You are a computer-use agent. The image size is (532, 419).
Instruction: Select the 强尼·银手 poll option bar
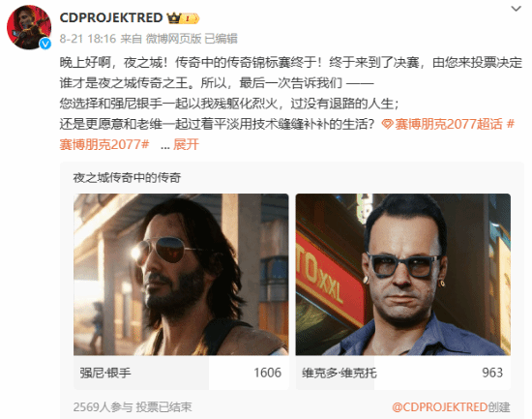[181, 373]
